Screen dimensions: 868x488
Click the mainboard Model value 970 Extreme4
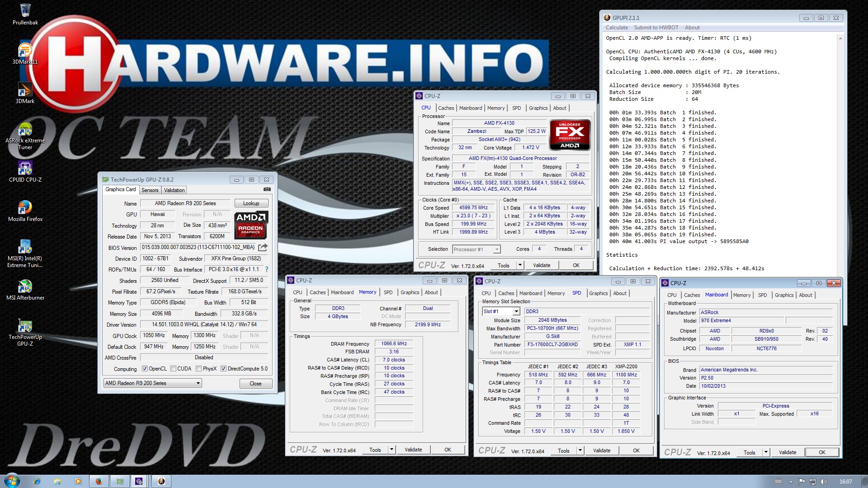click(x=741, y=320)
